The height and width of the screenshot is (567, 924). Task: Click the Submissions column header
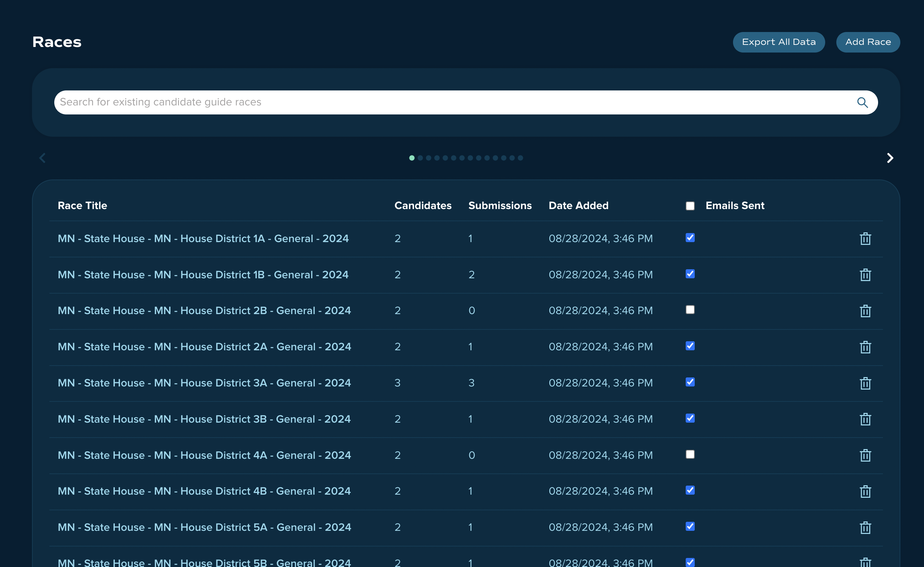tap(500, 206)
